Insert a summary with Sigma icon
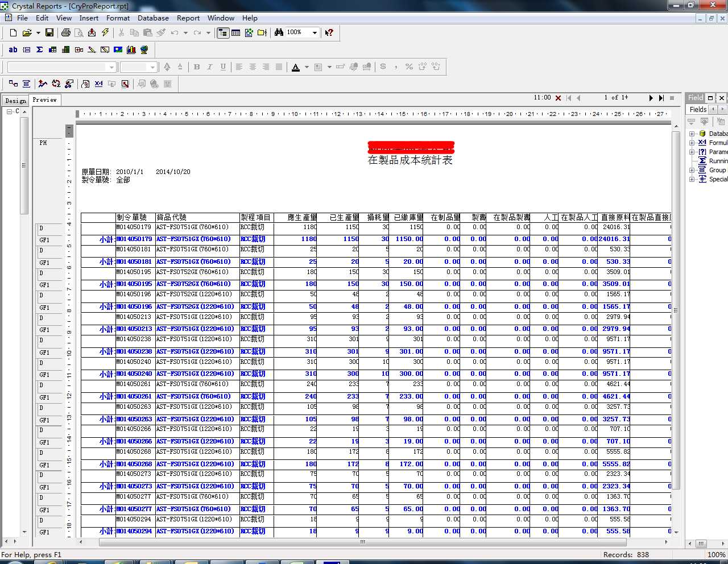The width and height of the screenshot is (728, 564). click(x=39, y=49)
